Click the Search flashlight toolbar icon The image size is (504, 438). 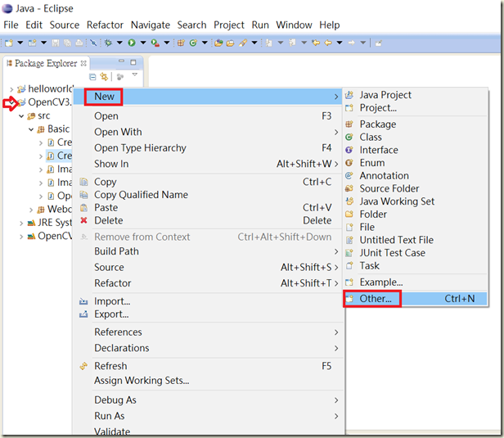pos(243,43)
